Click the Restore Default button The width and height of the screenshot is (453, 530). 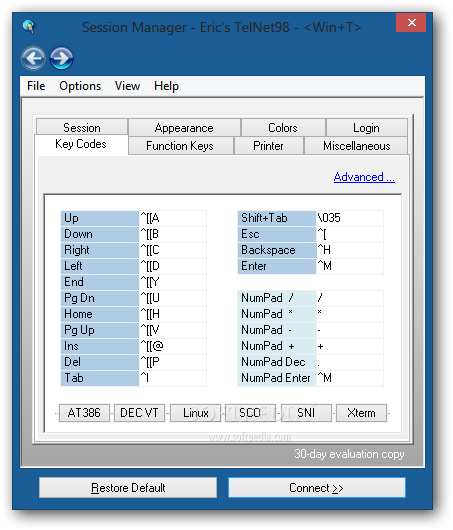point(128,487)
